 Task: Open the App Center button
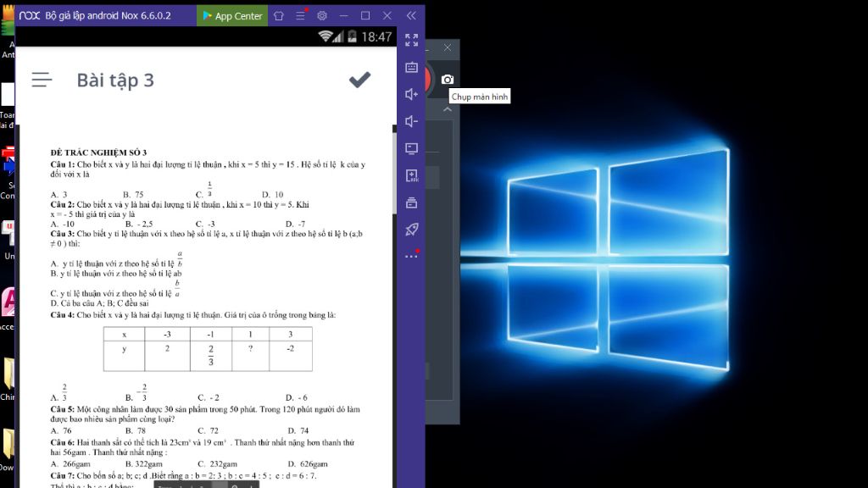click(232, 15)
